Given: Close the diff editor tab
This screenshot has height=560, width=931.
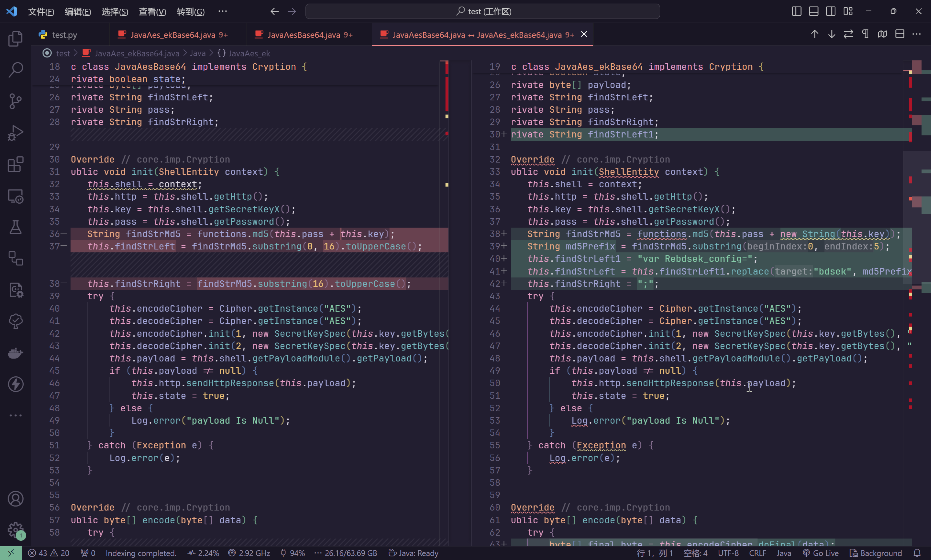Looking at the screenshot, I should [x=584, y=34].
